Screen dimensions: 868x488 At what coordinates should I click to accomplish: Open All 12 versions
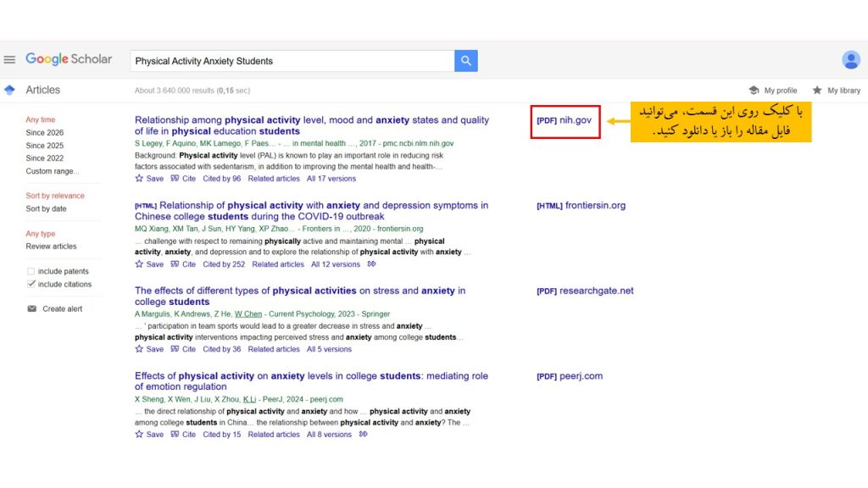click(335, 264)
